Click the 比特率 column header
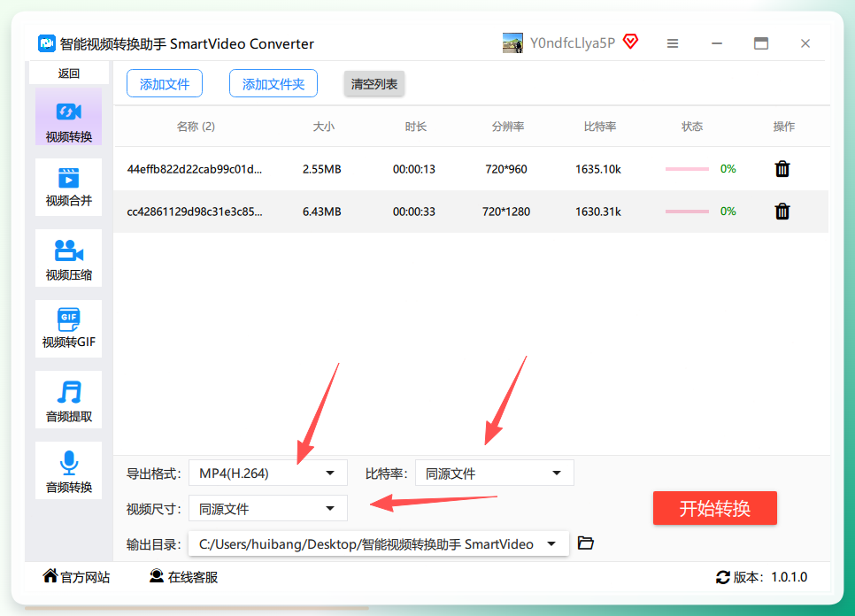Viewport: 855px width, 616px height. pos(600,127)
